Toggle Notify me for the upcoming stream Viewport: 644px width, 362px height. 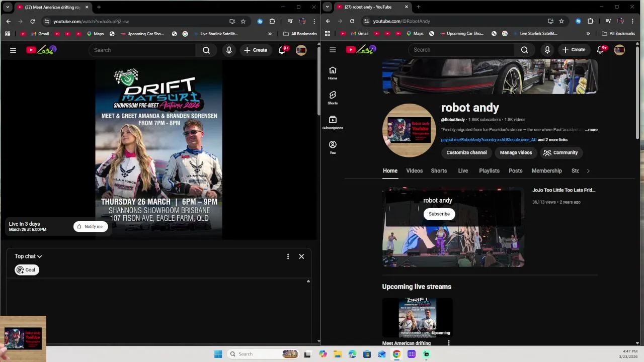(x=91, y=226)
